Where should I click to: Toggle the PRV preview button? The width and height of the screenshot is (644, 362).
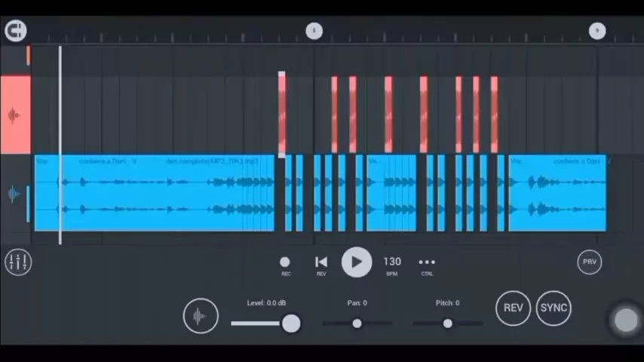[590, 262]
